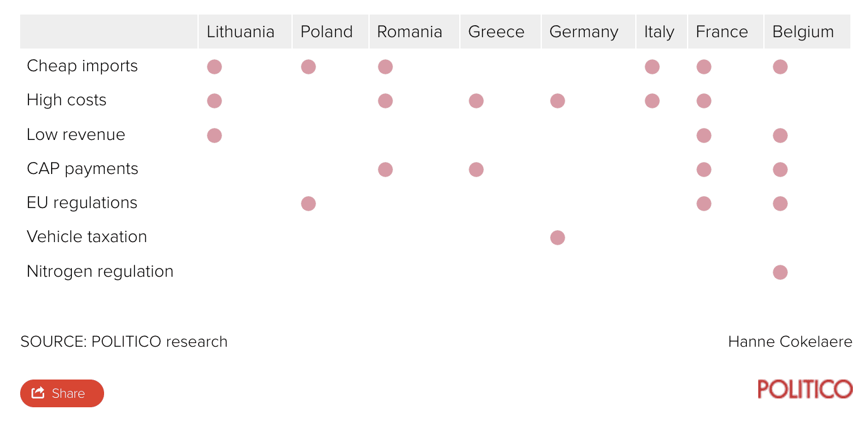This screenshot has width=868, height=435.
Task: Click the Low revenue dot for France
Action: point(704,136)
